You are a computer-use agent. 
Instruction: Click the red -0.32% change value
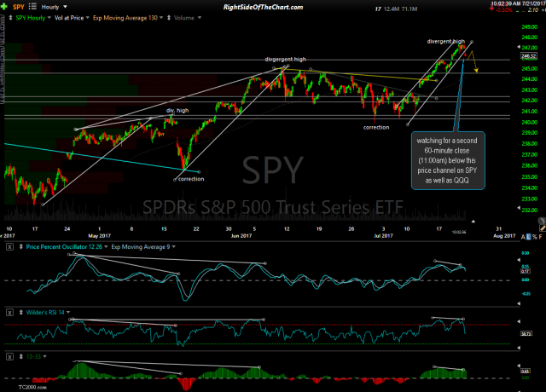coord(503,10)
